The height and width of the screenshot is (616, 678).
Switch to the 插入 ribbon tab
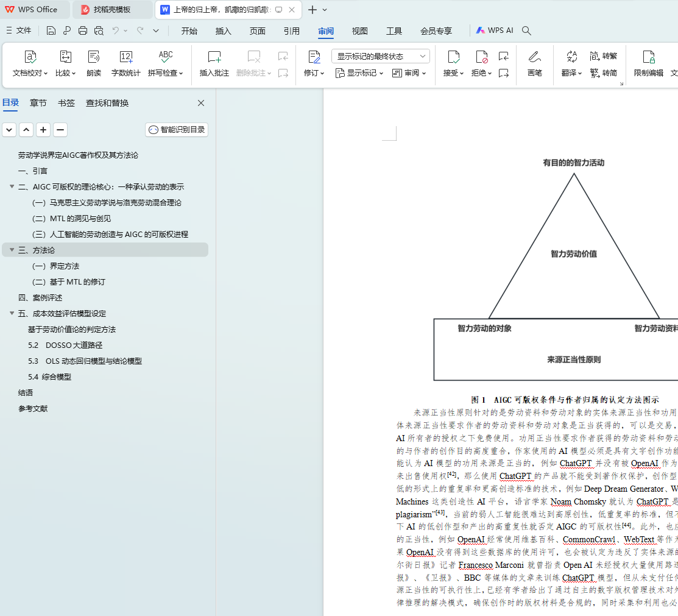click(x=224, y=30)
